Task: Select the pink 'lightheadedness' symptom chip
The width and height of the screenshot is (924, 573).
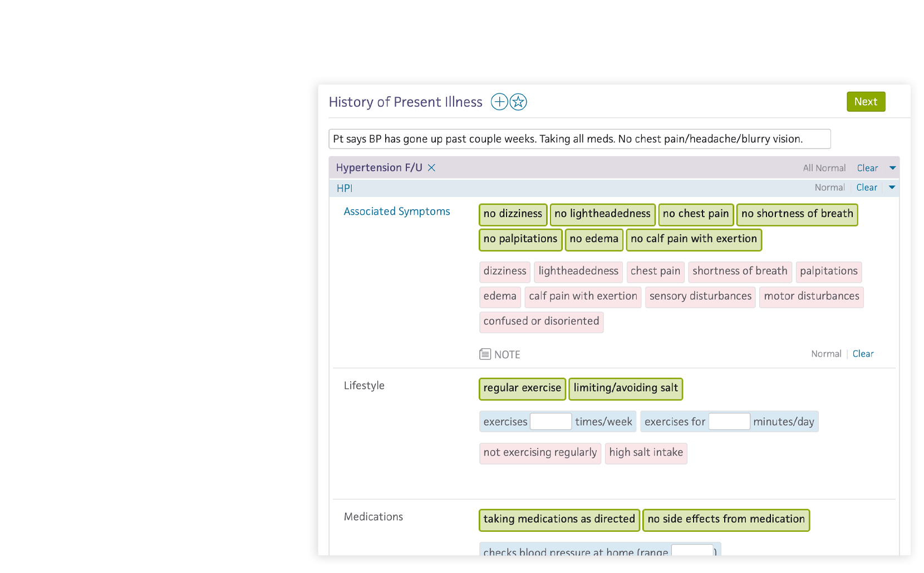Action: click(578, 271)
